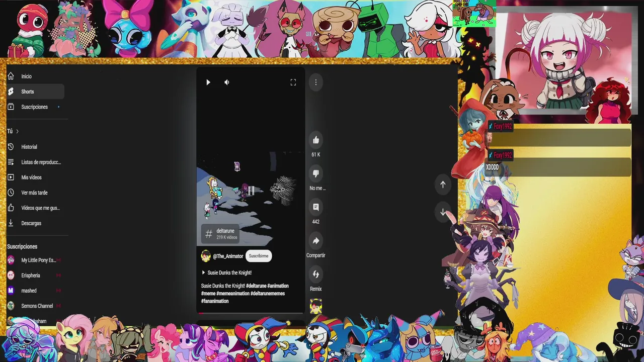Go to next Short with down arrow
The width and height of the screenshot is (644, 362).
[x=443, y=212]
